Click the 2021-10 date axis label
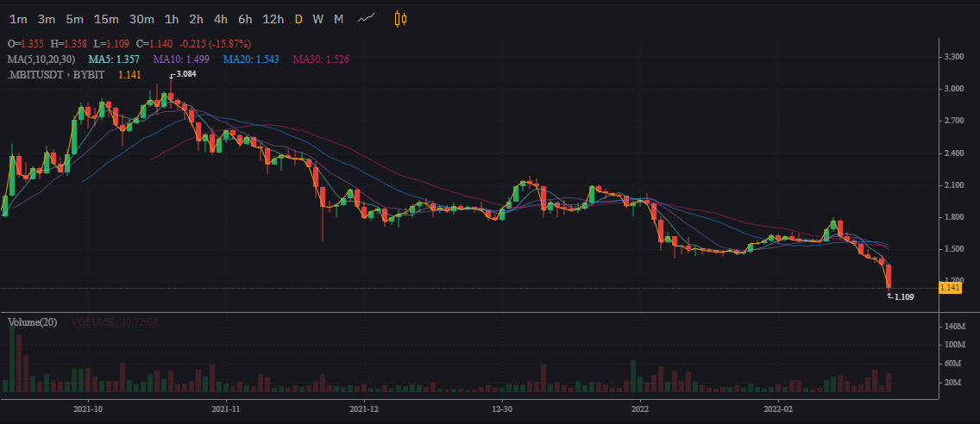The height and width of the screenshot is (424, 980). click(x=88, y=409)
